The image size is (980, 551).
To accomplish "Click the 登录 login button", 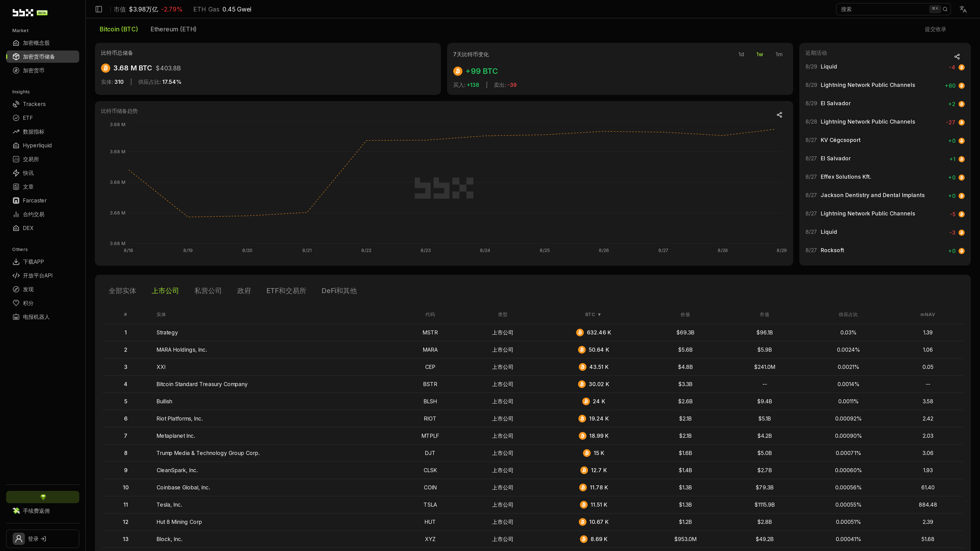I will click(43, 539).
